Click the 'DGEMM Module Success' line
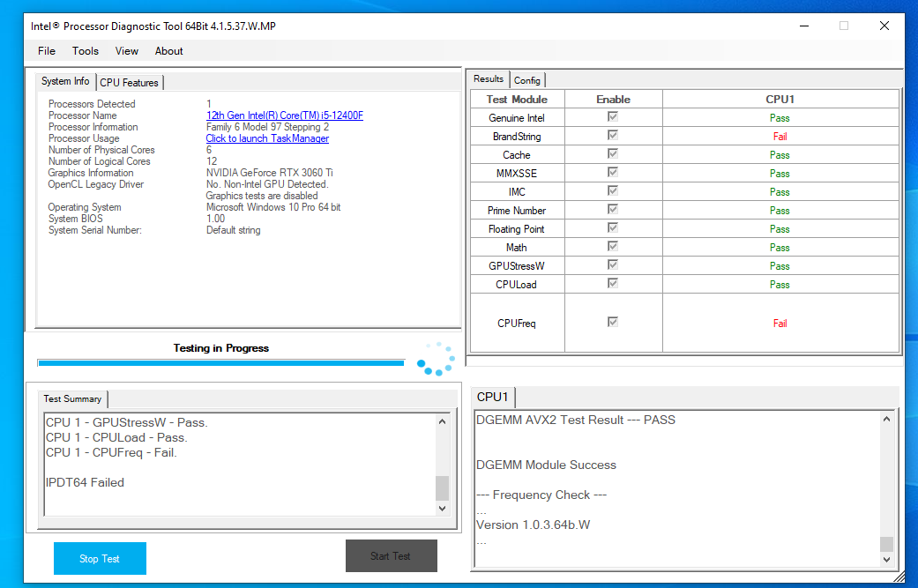 [x=546, y=465]
